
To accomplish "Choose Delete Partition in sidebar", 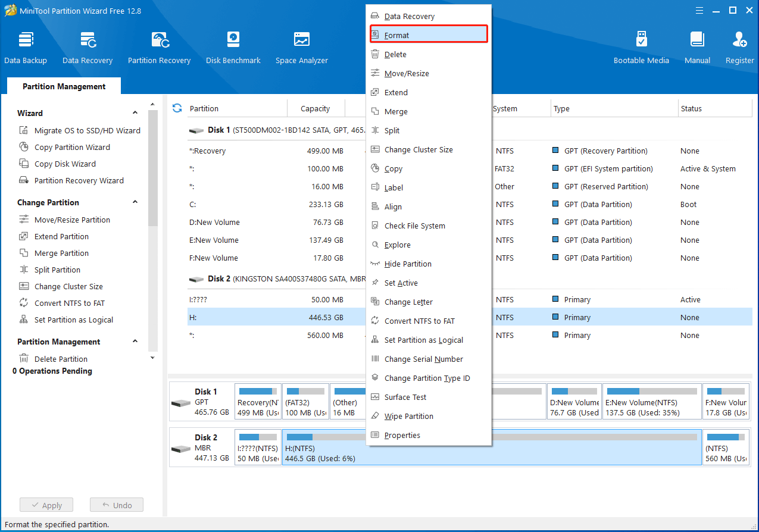I will tap(53, 359).
